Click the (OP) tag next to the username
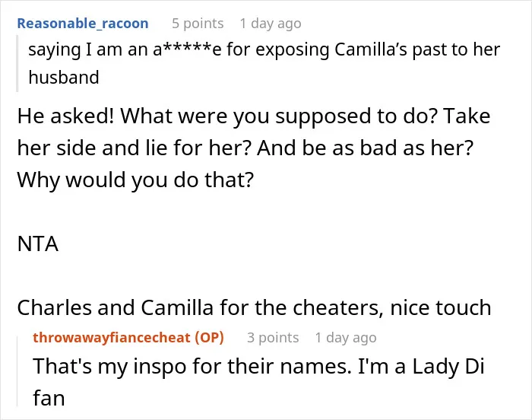 [x=209, y=337]
